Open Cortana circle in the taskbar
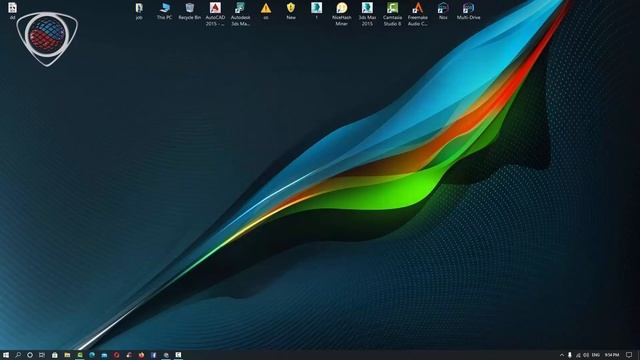Viewport: 640px width, 360px height. pyautogui.click(x=30, y=355)
